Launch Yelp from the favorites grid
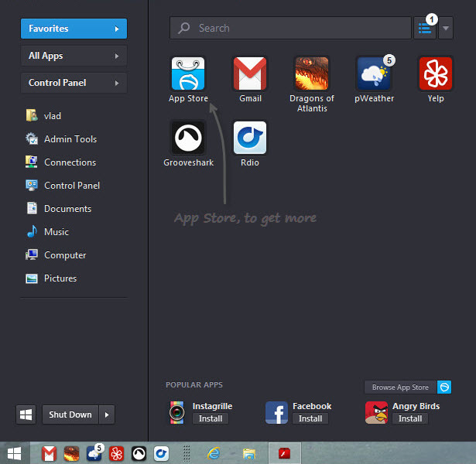 [x=436, y=73]
